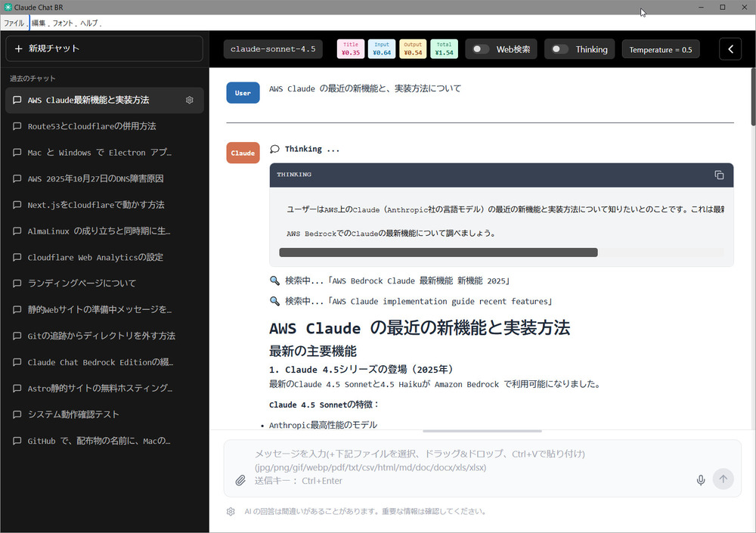
Task: Open the claude-sonnet-4.5 model selector
Action: click(x=274, y=49)
